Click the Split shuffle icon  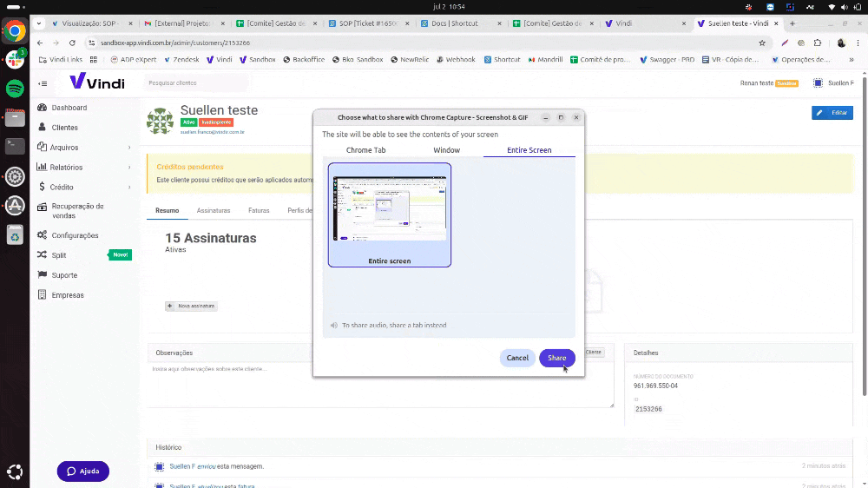click(x=43, y=255)
